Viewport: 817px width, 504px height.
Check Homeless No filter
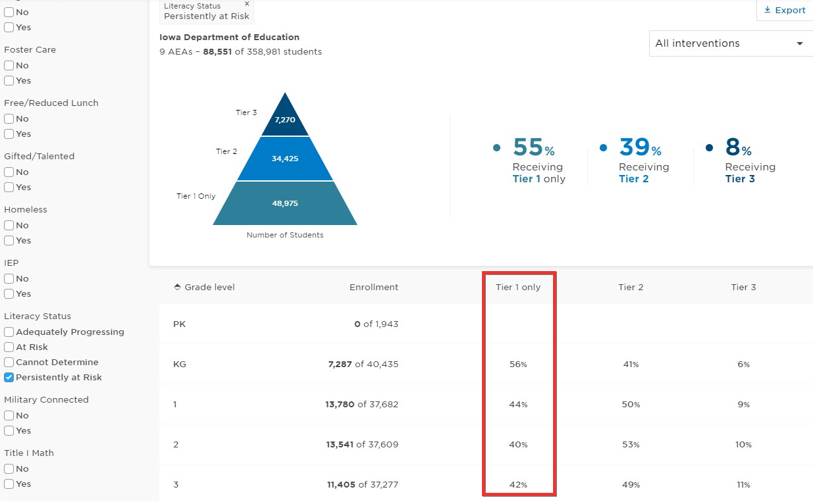[x=9, y=225]
